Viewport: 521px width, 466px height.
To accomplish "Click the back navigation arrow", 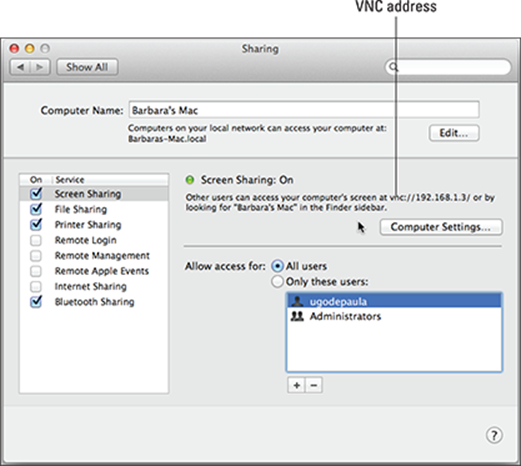I will [x=20, y=67].
